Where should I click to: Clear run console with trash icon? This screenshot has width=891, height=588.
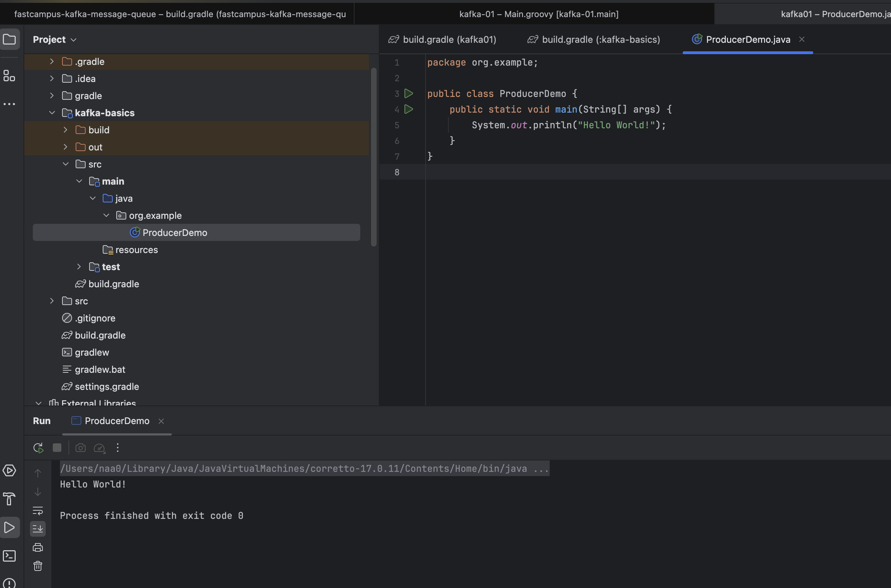click(x=38, y=566)
